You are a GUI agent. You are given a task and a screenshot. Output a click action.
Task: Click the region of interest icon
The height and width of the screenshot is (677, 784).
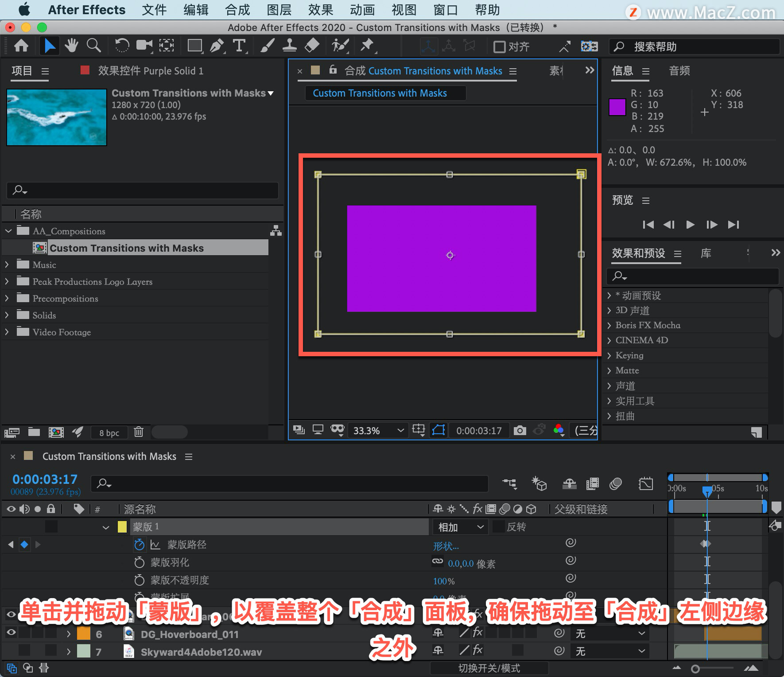(x=418, y=430)
